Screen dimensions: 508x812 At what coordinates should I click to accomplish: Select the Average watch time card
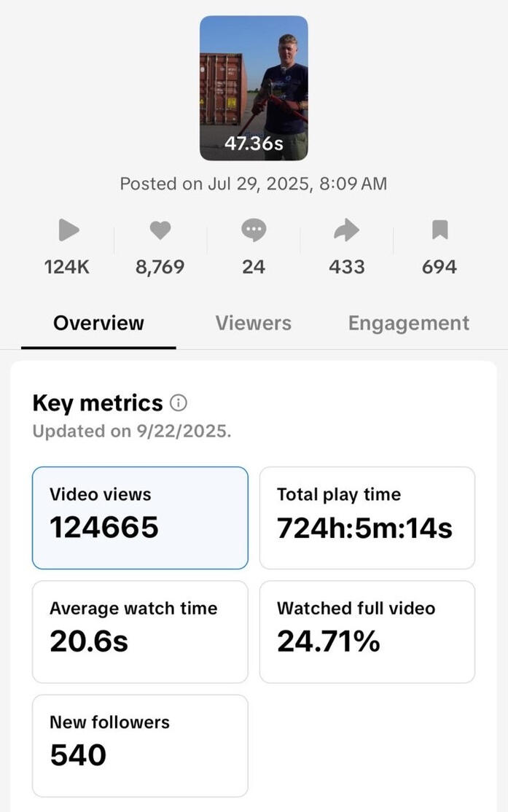coord(140,631)
